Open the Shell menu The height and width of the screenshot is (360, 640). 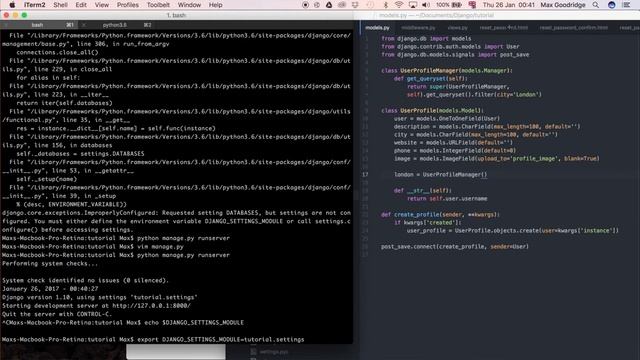[60, 5]
